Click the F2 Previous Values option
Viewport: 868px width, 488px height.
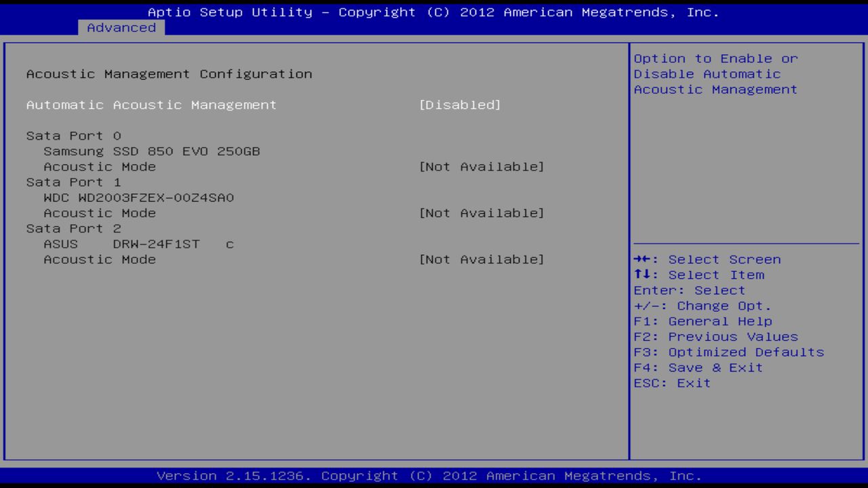714,336
